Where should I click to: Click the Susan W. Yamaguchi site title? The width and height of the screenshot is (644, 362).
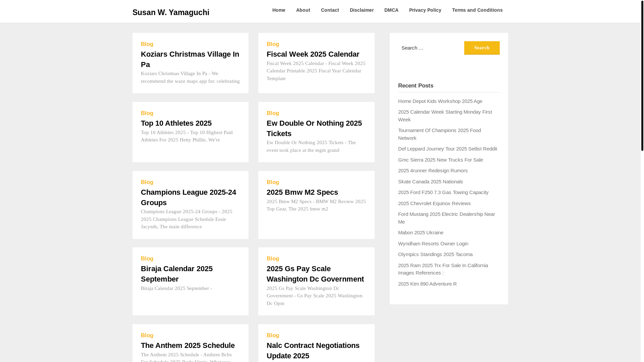point(171,12)
